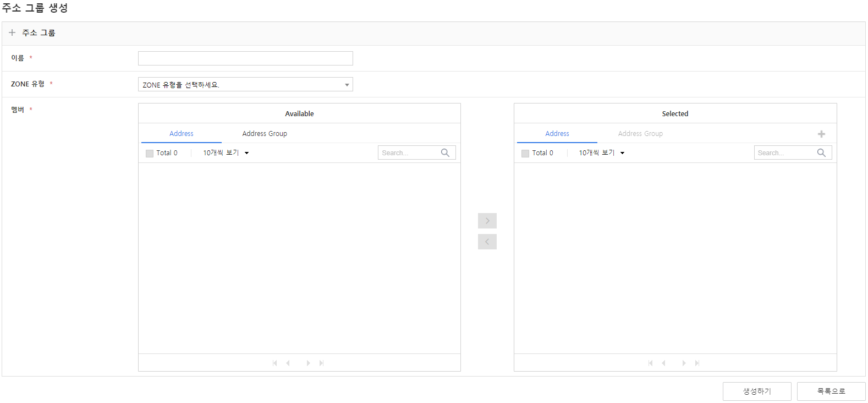This screenshot has height=403, width=868.
Task: Open 10개씩 보기 dropdown in Available panel
Action: tap(226, 153)
